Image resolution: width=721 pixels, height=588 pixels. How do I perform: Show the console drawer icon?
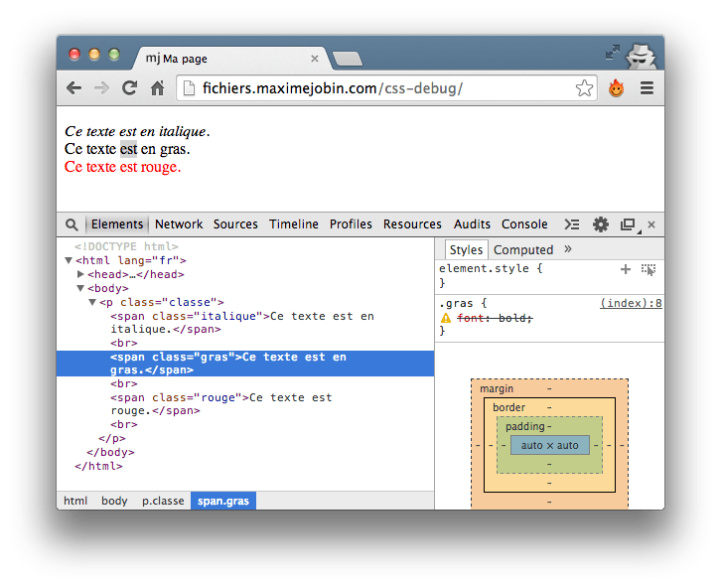click(x=572, y=224)
